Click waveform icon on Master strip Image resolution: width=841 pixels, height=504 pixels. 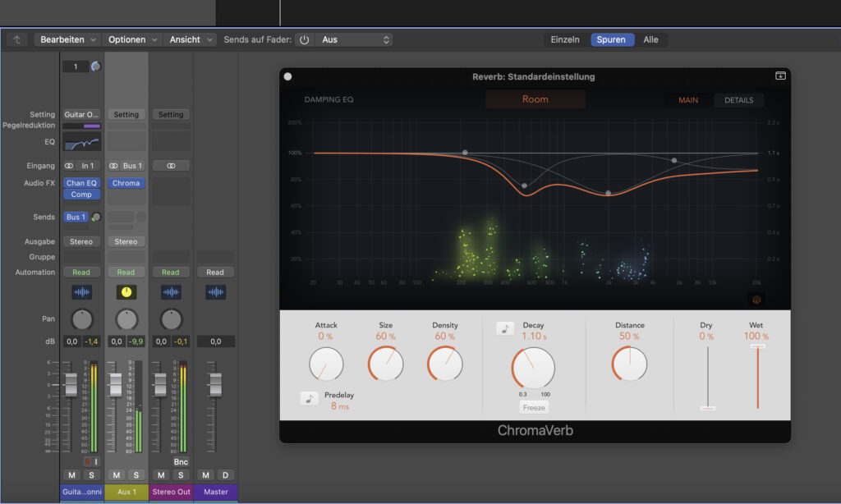click(215, 292)
